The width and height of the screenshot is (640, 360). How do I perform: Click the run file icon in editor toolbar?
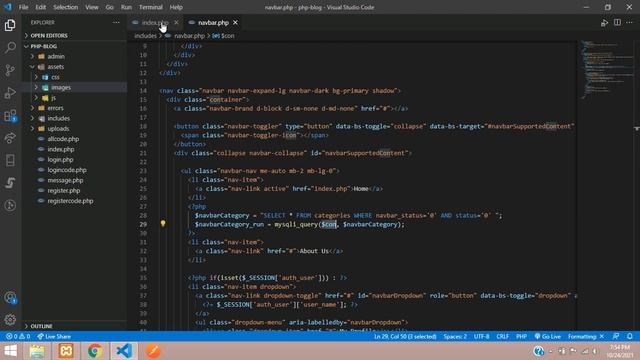tap(604, 23)
